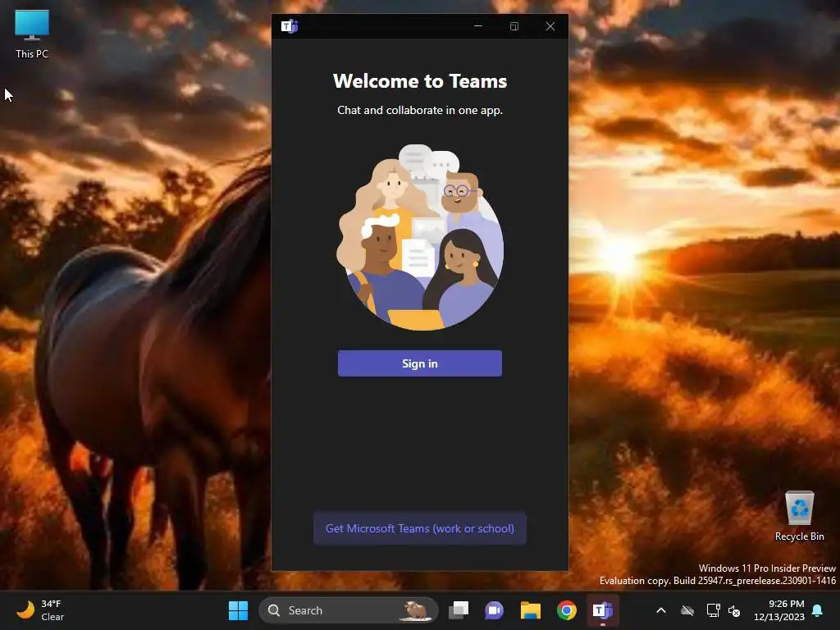Image resolution: width=840 pixels, height=630 pixels.
Task: Click the 'Chat and collaborate in one app.' text
Action: tap(419, 111)
